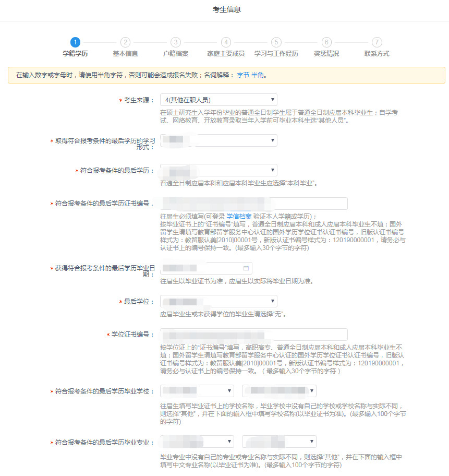This screenshot has height=476, width=449.
Task: Click step circle 7 联系方式
Action: [376, 42]
